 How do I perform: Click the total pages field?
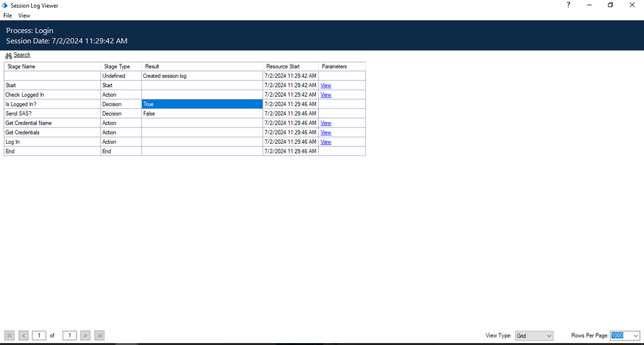70,335
